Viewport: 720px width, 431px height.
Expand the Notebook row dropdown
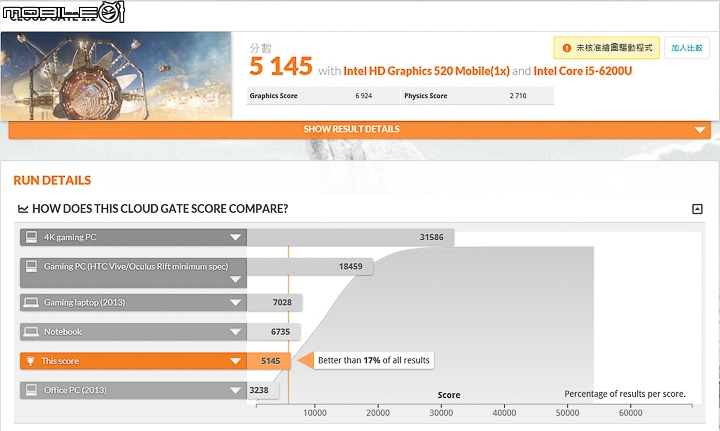point(235,332)
